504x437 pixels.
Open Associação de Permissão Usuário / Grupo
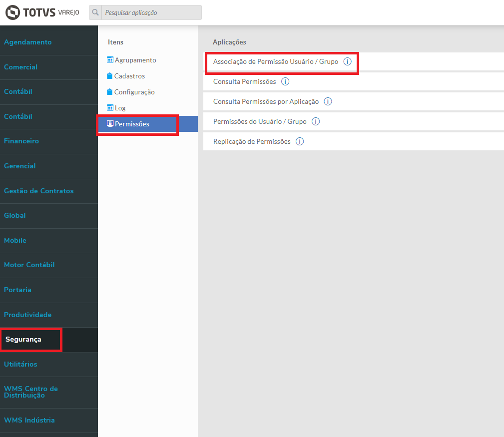[354, 61]
